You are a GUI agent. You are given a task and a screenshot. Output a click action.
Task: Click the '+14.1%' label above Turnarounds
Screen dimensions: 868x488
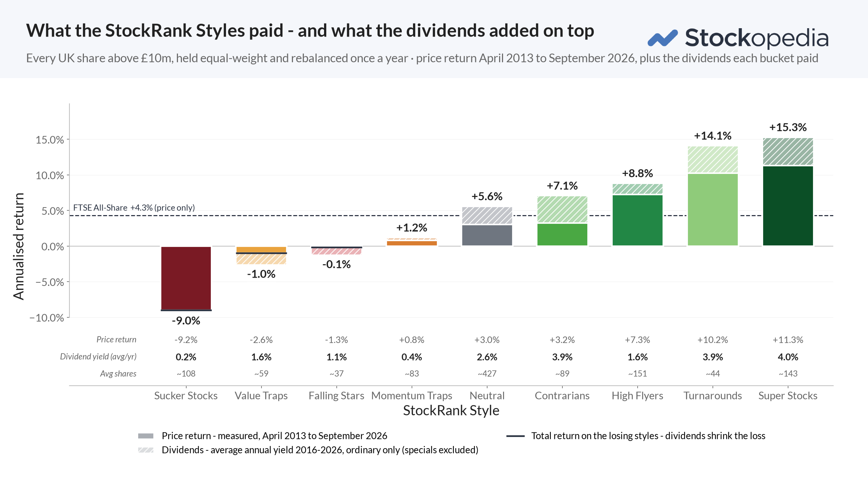tap(713, 136)
